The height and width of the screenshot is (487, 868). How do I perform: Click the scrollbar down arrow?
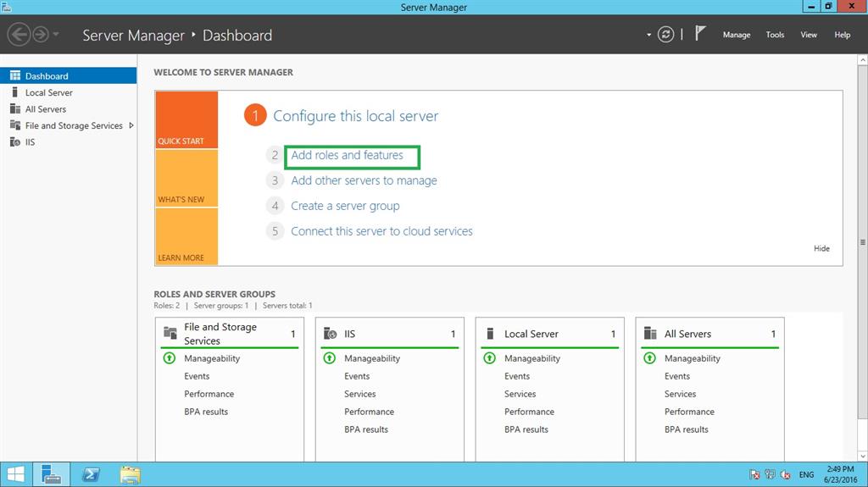coord(862,456)
